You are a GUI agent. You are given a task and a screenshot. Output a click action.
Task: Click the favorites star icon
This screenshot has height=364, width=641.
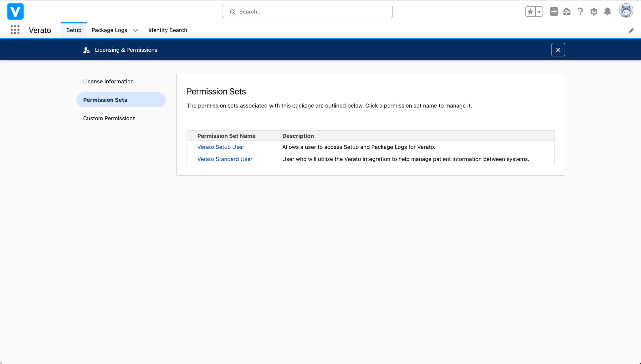pos(530,12)
